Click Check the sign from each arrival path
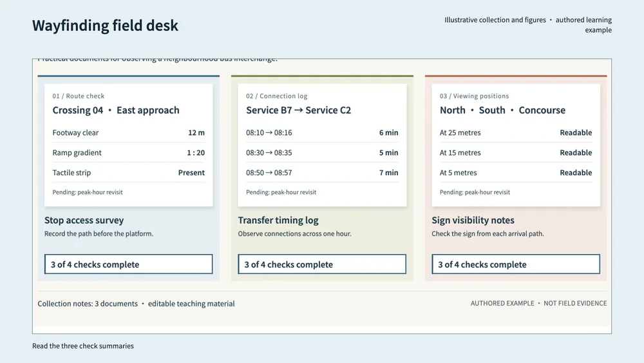Image resolution: width=644 pixels, height=363 pixels. tap(488, 233)
